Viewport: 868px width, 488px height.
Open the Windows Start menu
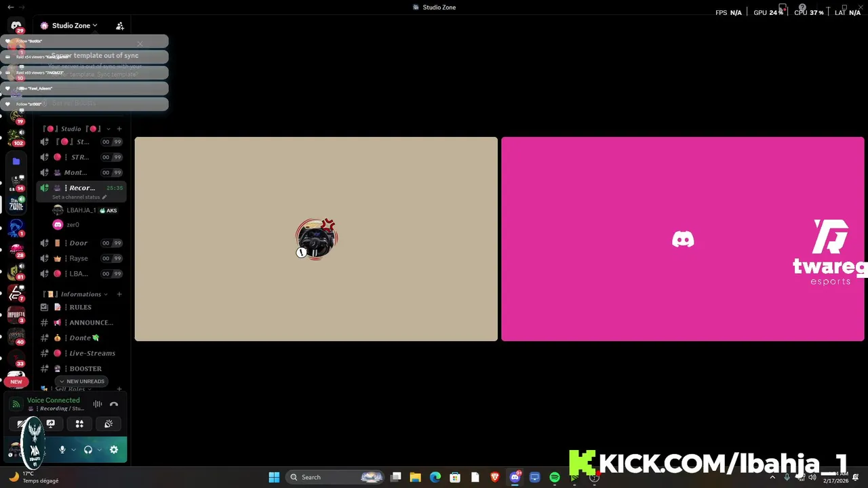[x=274, y=477]
